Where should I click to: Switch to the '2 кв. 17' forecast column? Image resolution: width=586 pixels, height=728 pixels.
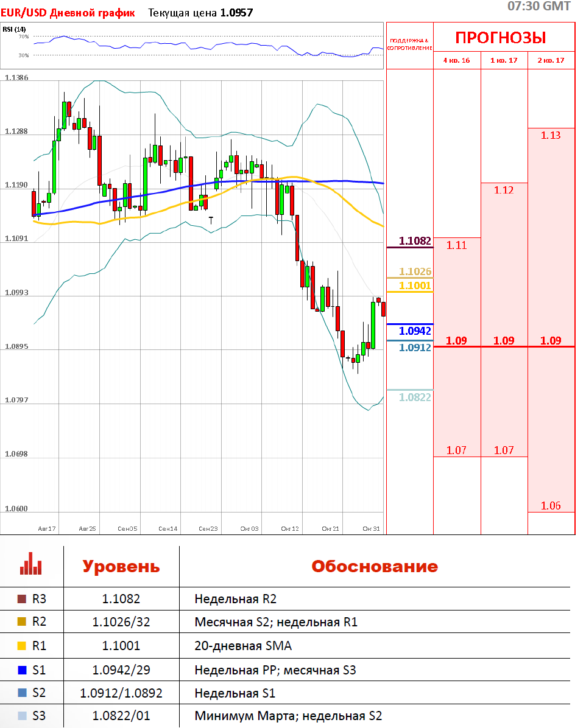[x=551, y=60]
